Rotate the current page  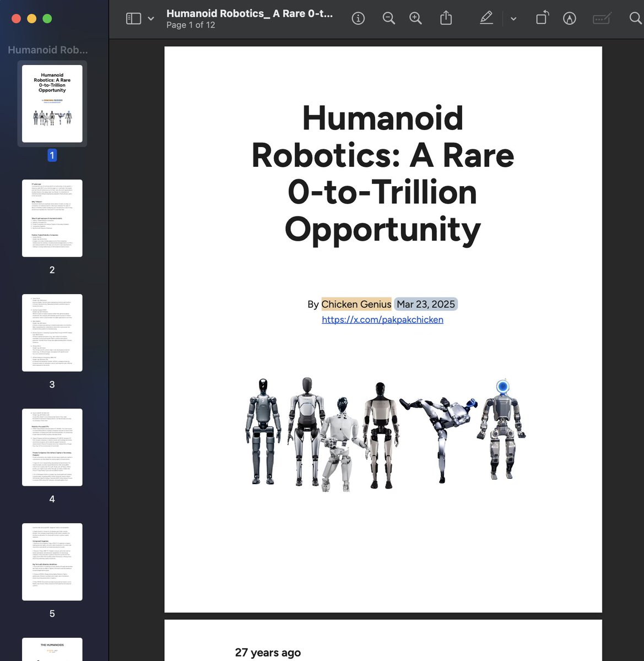pos(542,18)
